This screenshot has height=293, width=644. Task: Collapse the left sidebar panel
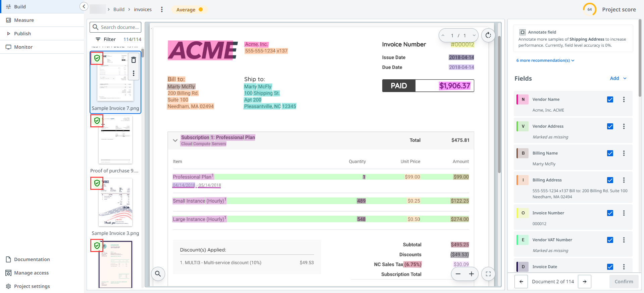(x=84, y=6)
